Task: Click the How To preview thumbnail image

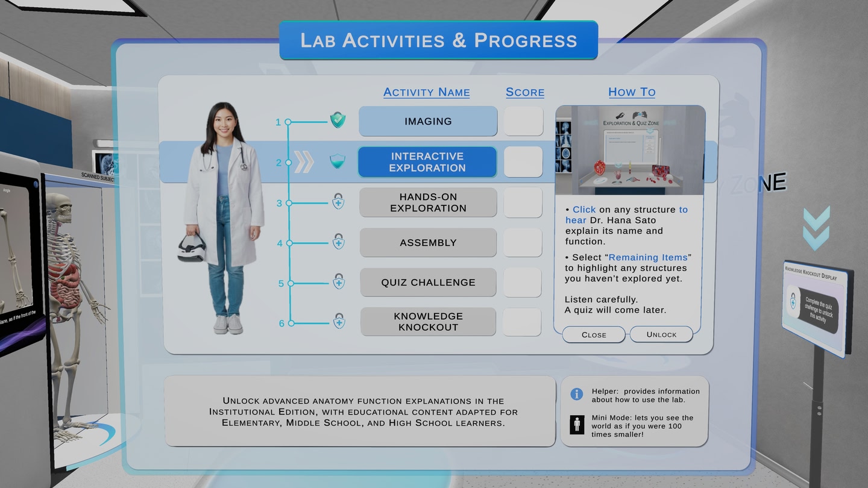Action: (x=629, y=151)
